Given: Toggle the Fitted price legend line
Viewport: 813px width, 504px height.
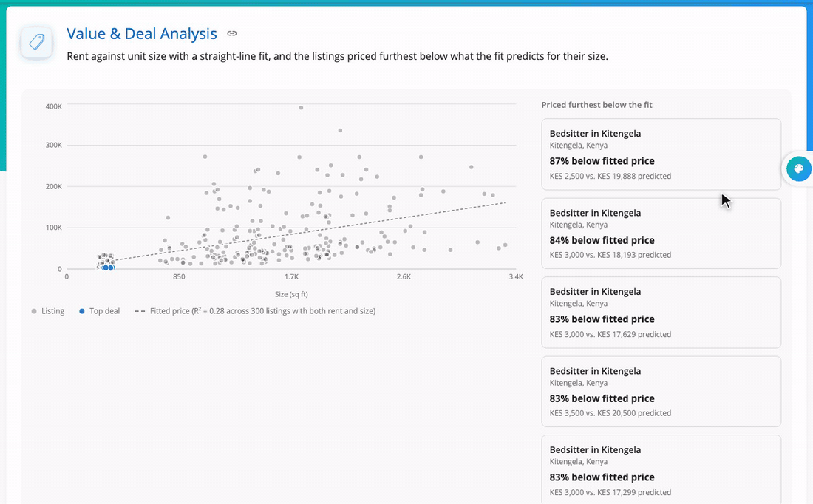Looking at the screenshot, I should (x=255, y=311).
